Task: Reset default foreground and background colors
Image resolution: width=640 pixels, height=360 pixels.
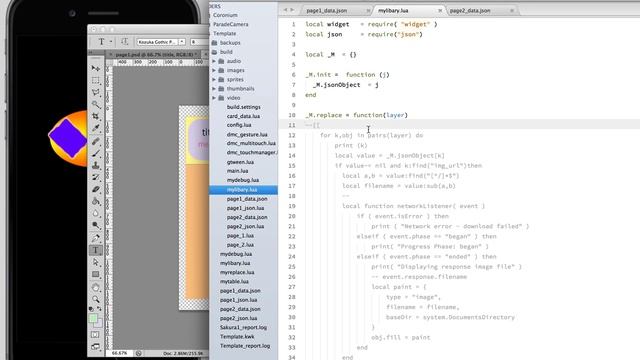Action: coord(91,309)
